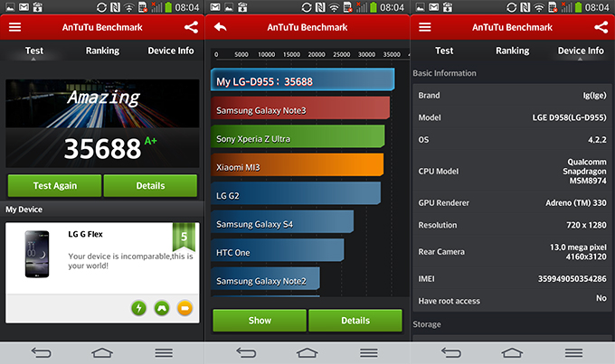Viewport: 615px width, 364px height.
Task: Tap the 35688 score number
Action: point(102,149)
